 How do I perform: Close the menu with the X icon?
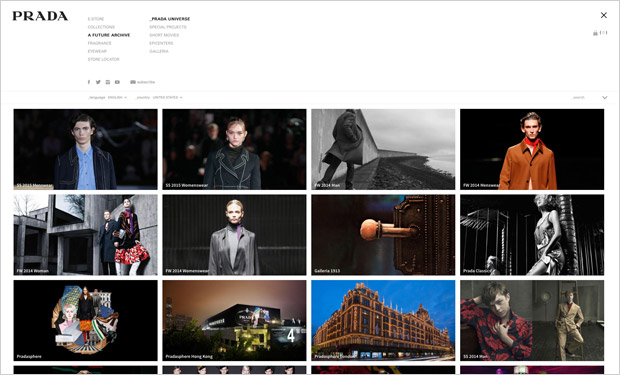coord(604,15)
